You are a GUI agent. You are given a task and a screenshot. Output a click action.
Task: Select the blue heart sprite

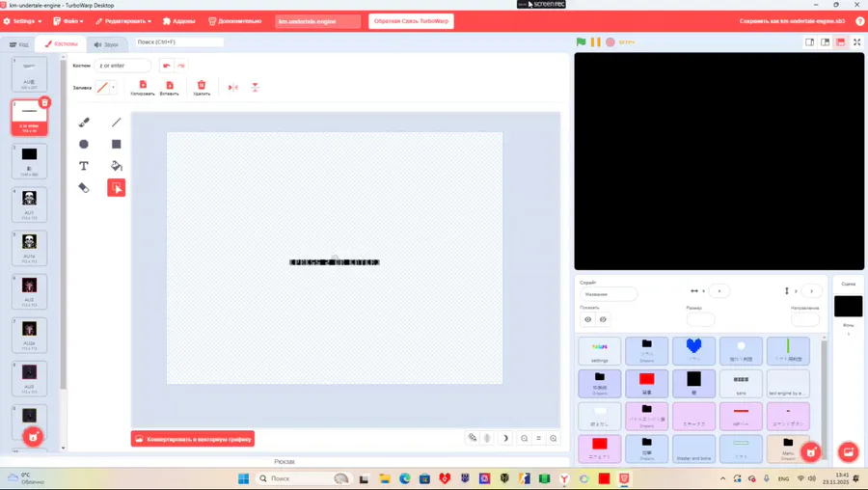[693, 351]
